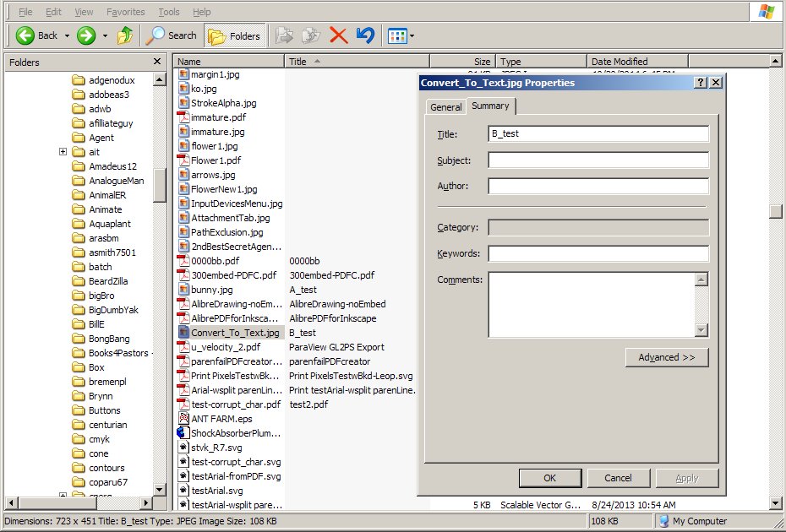786x532 pixels.
Task: Click the Comments box scroll down arrow
Action: 701,329
